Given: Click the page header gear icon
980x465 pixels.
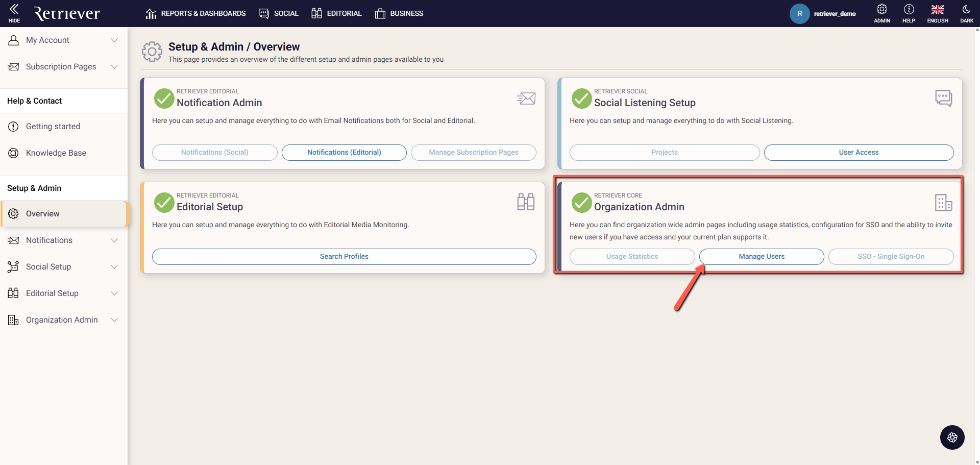Looking at the screenshot, I should (x=152, y=52).
